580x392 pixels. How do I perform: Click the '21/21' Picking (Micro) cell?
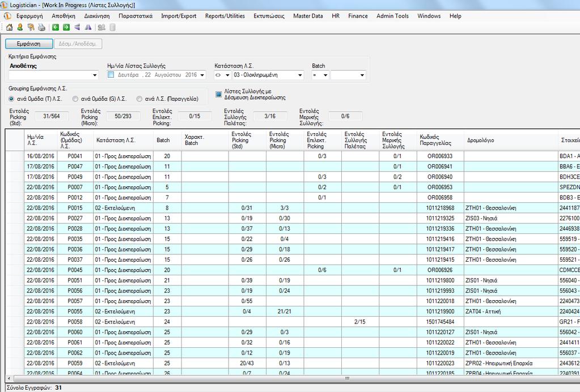[x=285, y=312]
